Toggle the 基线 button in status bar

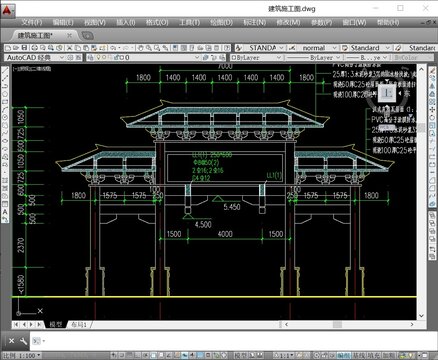(359, 355)
